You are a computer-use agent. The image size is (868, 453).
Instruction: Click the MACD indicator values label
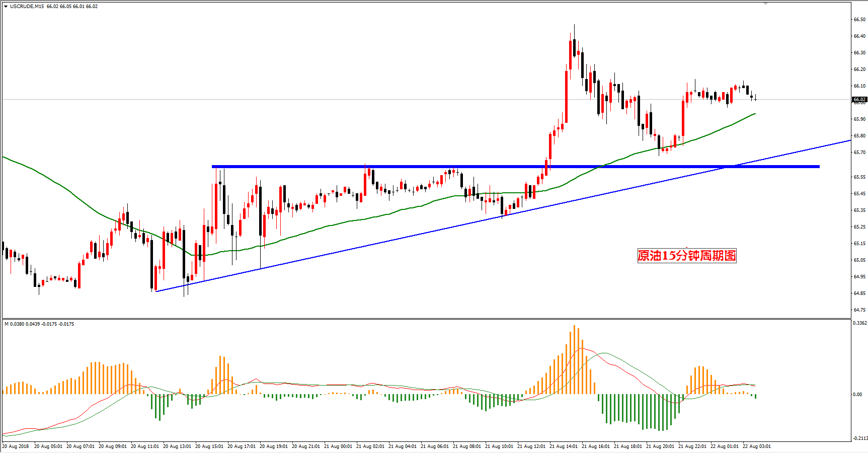click(39, 324)
